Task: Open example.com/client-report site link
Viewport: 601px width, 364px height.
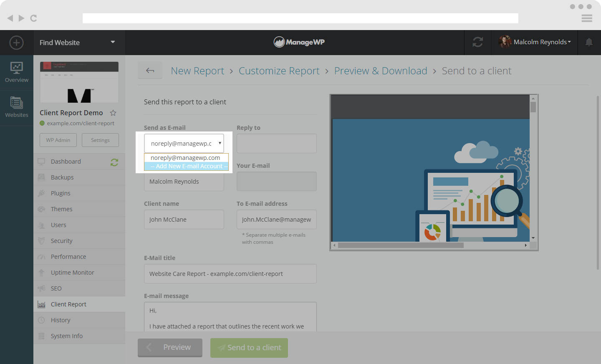Action: click(x=81, y=124)
